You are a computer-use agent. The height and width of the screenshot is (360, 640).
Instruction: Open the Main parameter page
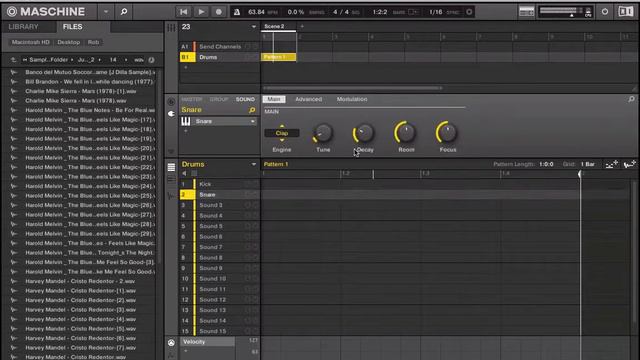pos(274,99)
